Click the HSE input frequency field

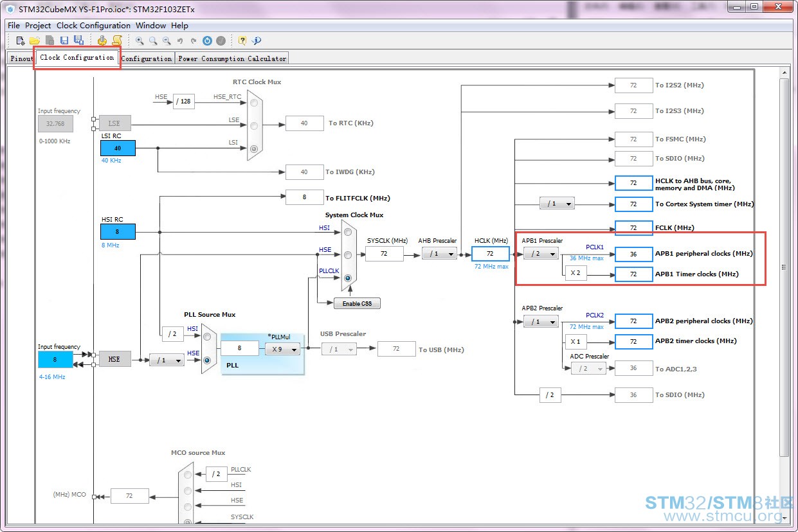pos(55,360)
